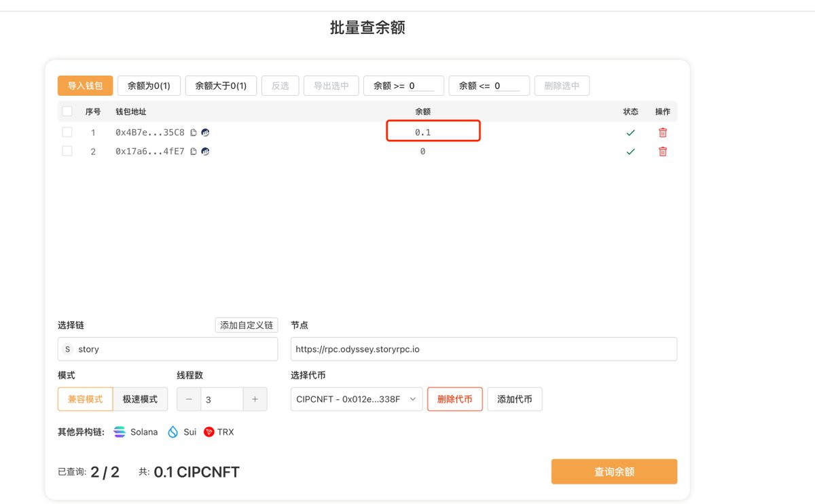
Task: Click address text 0x4B7e...35C8
Action: pos(150,132)
